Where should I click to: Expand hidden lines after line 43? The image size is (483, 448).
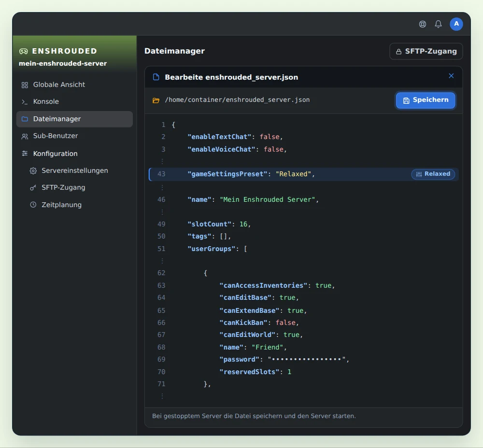(162, 187)
